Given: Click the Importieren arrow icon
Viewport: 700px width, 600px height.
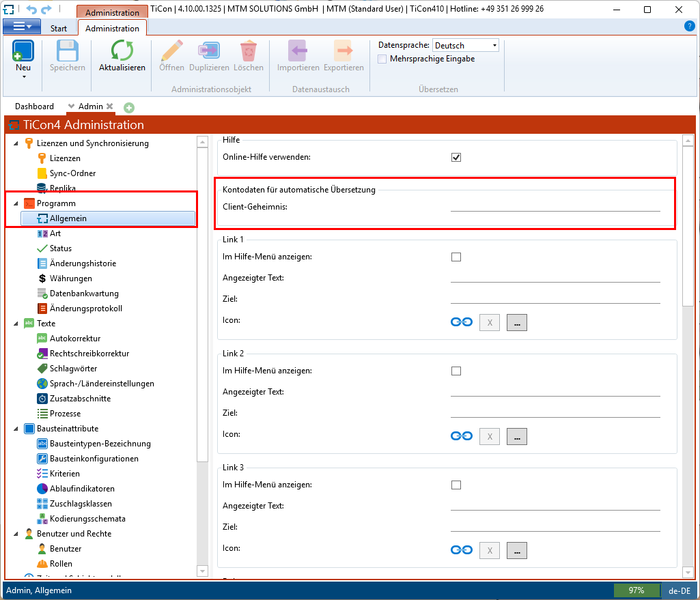Looking at the screenshot, I should (298, 51).
